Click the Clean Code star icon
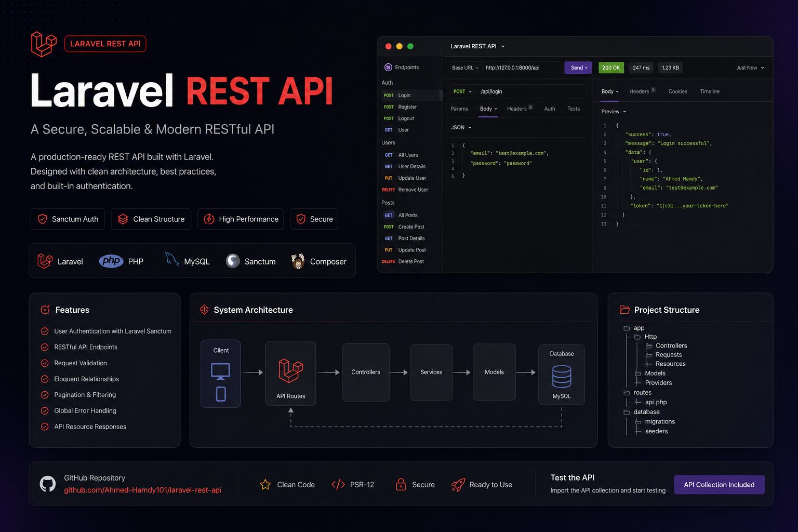 point(265,485)
